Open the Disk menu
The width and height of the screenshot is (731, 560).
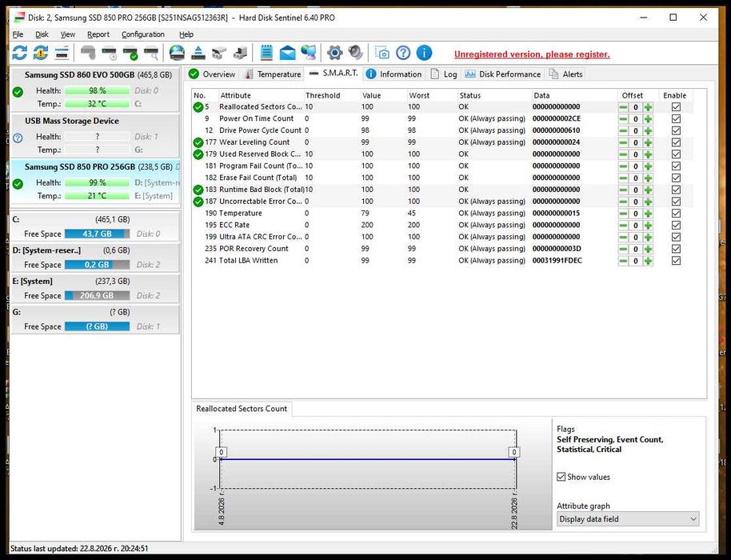tap(42, 34)
